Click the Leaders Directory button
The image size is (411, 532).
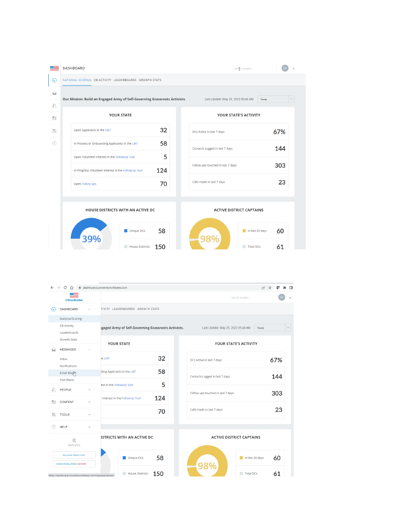coord(74,455)
